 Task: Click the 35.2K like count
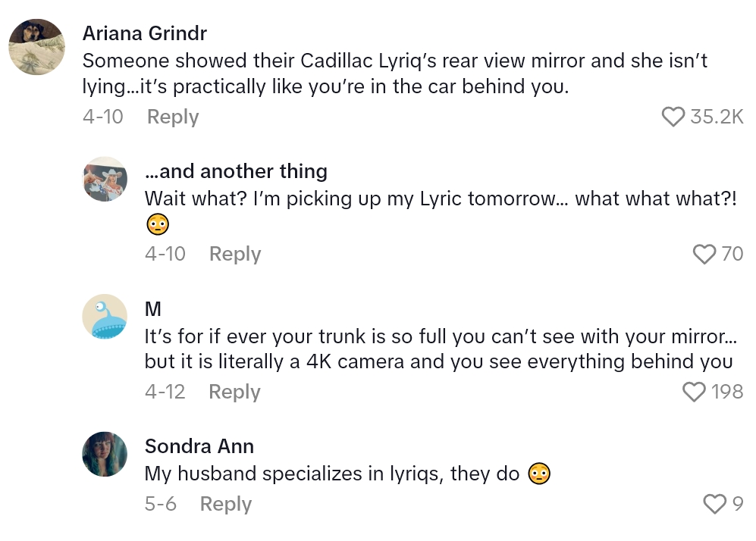click(717, 117)
